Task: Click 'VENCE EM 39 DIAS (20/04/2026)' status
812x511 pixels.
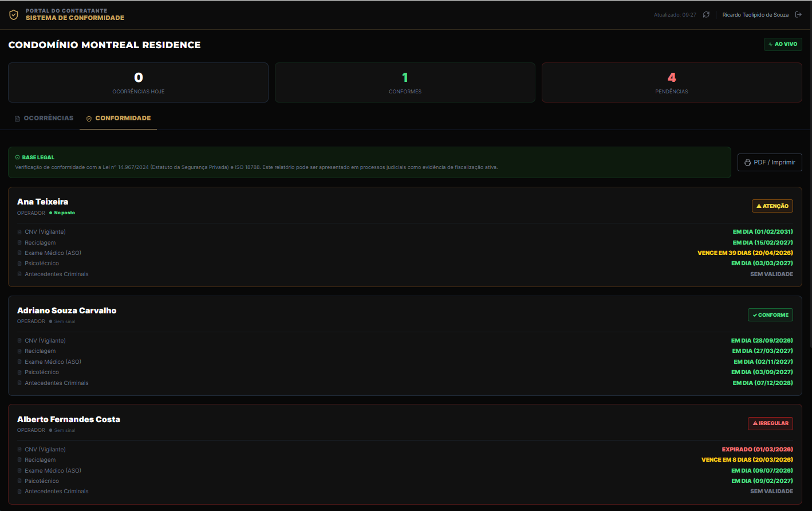Action: (x=745, y=253)
